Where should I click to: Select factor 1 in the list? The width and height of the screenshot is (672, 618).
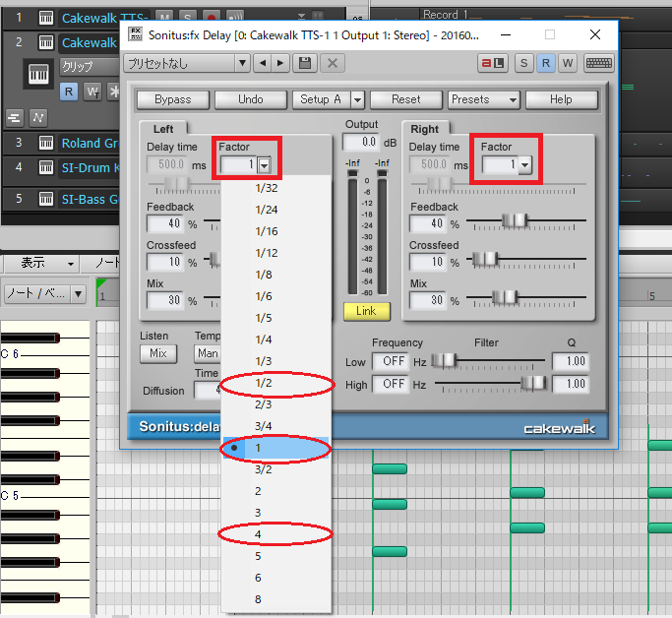click(x=276, y=448)
